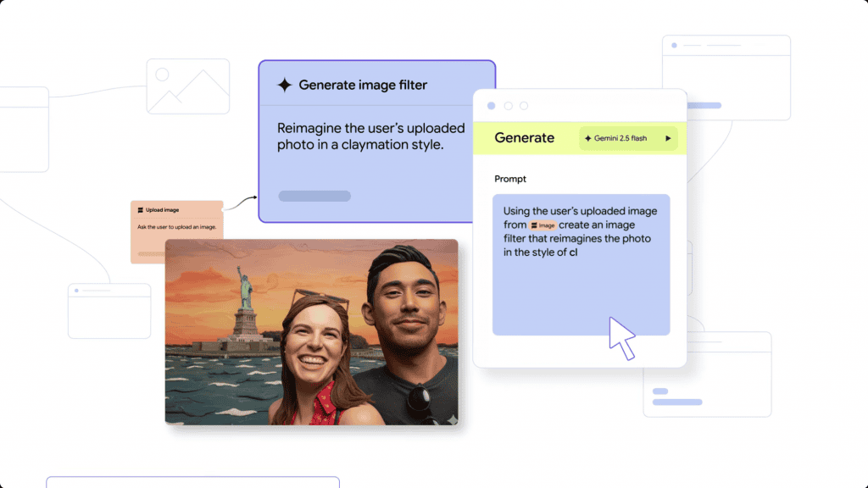The height and width of the screenshot is (488, 868).
Task: Click the sparkle icon in Gemini chip
Action: [x=588, y=138]
